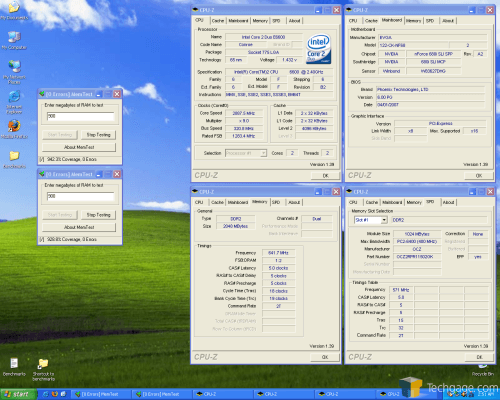Screen dimensions: 500x400
Task: Select the Shortcut to benchmarks desktop icon
Action: tap(43, 369)
